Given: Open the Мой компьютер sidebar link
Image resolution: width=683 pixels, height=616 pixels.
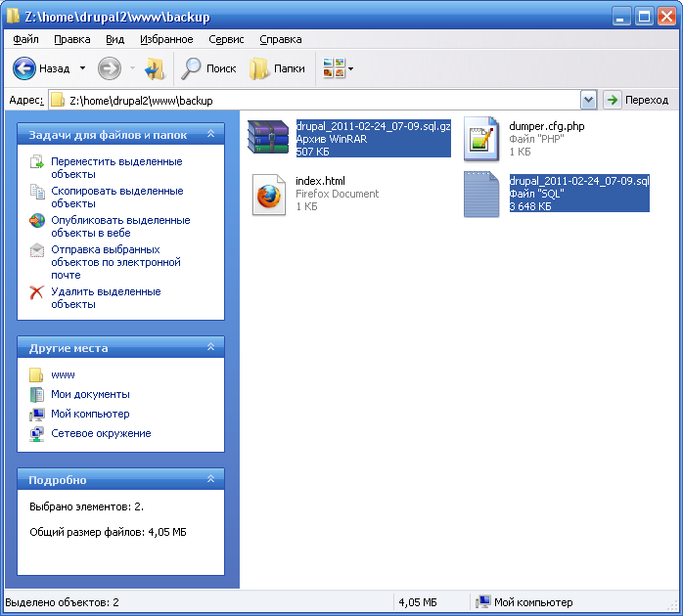Looking at the screenshot, I should [90, 414].
